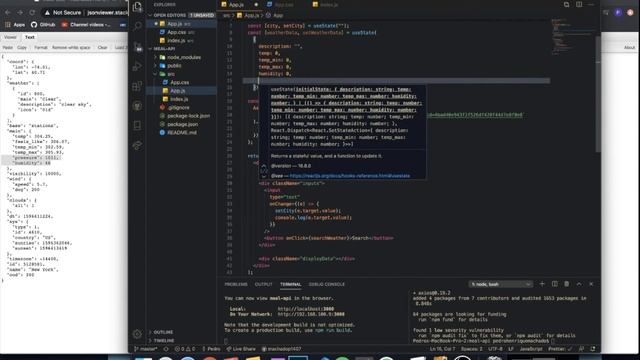640x360 pixels.
Task: Click the editor vertical scrollbar
Action: (x=598, y=94)
